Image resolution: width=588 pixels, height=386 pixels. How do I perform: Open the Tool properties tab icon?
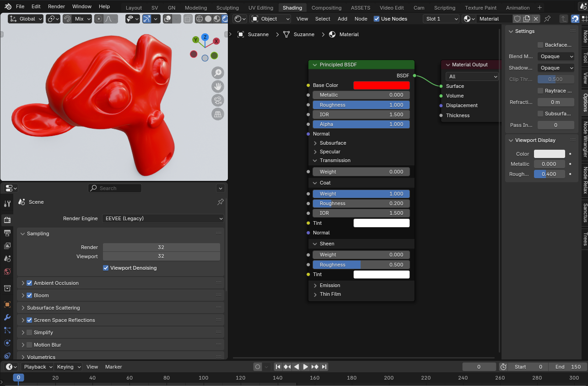(x=7, y=204)
